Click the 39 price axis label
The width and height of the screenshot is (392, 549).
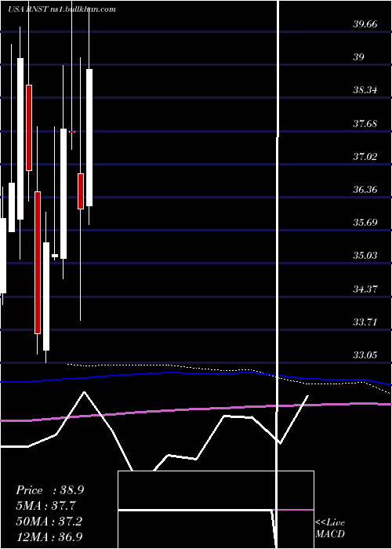click(x=358, y=57)
